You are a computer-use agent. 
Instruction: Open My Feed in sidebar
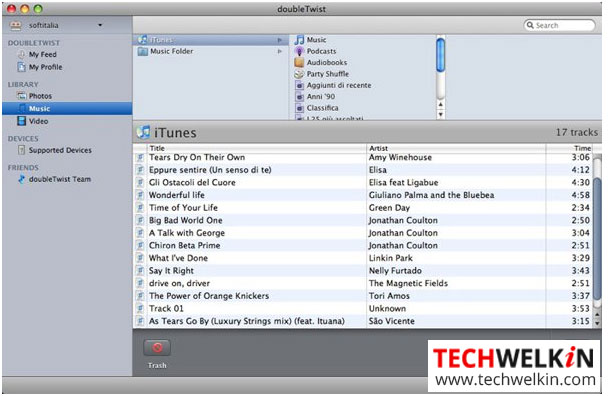pyautogui.click(x=43, y=54)
